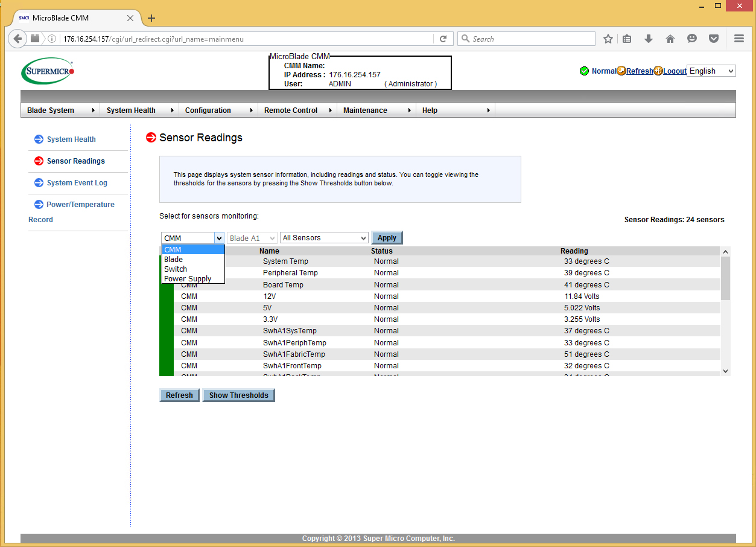
Task: Click the red Sensor Readings sidebar icon
Action: 39,161
